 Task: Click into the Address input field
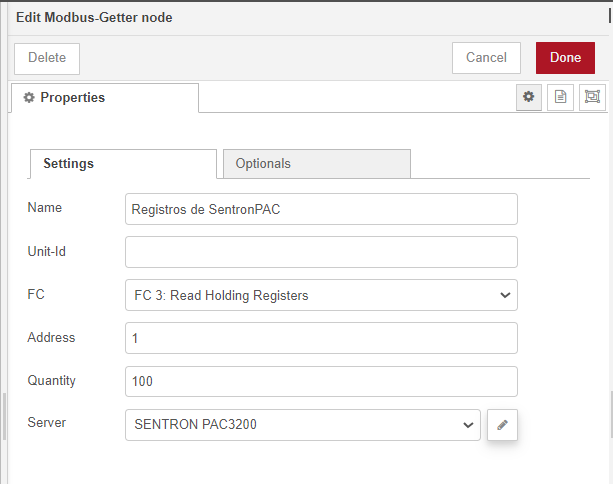click(x=321, y=338)
